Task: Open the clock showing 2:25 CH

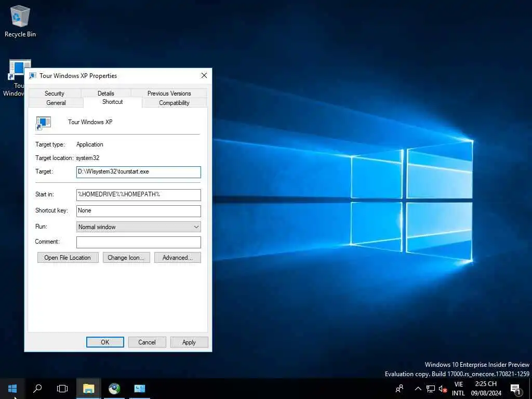Action: point(486,389)
